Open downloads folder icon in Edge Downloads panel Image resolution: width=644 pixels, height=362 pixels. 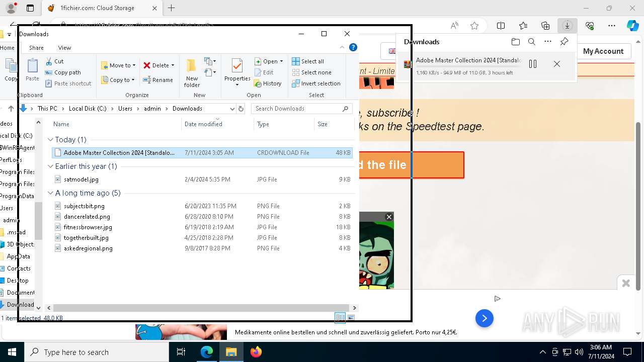point(515,42)
